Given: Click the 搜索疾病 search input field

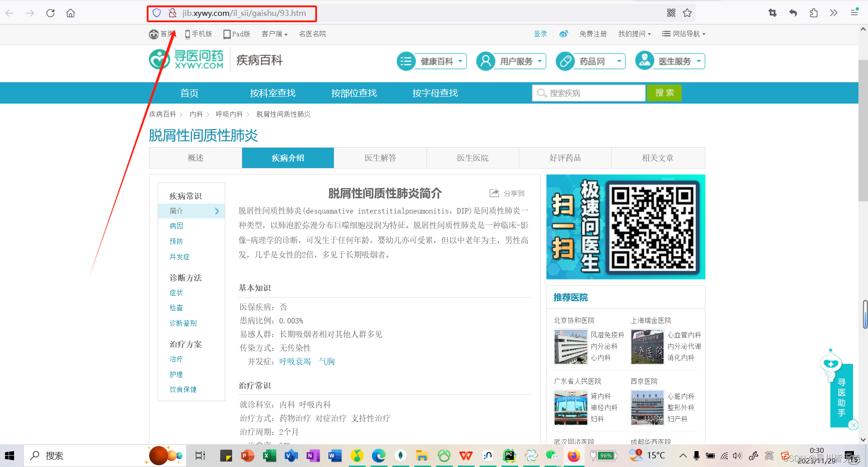Looking at the screenshot, I should pyautogui.click(x=588, y=93).
